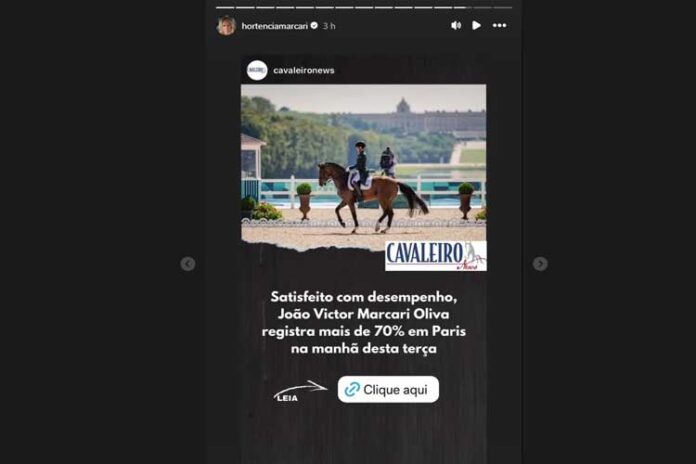
Task: Tap the "Clique aqui" link sticker
Action: (388, 389)
